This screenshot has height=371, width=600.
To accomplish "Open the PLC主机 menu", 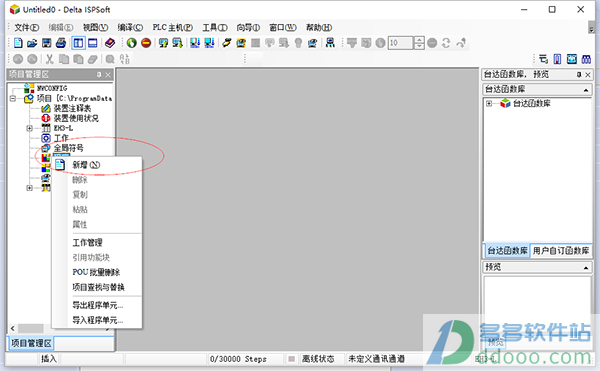I will (x=173, y=28).
